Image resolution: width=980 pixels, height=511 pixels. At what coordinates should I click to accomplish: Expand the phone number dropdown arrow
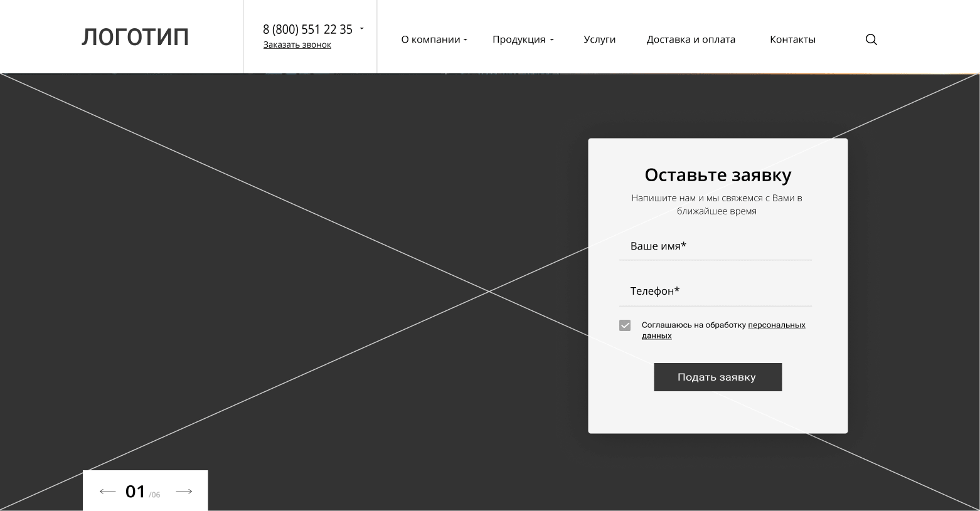362,29
